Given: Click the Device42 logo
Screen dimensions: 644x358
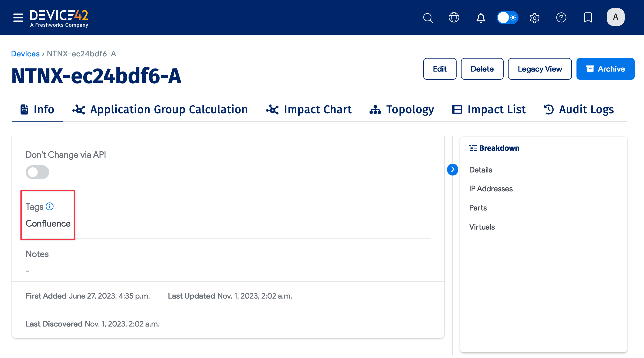Looking at the screenshot, I should coord(59,18).
